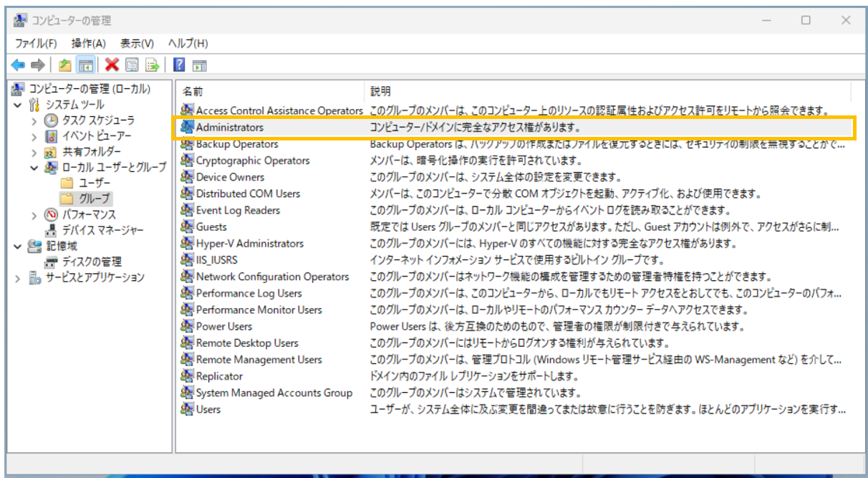Click the Export list toolbar icon

click(x=153, y=65)
